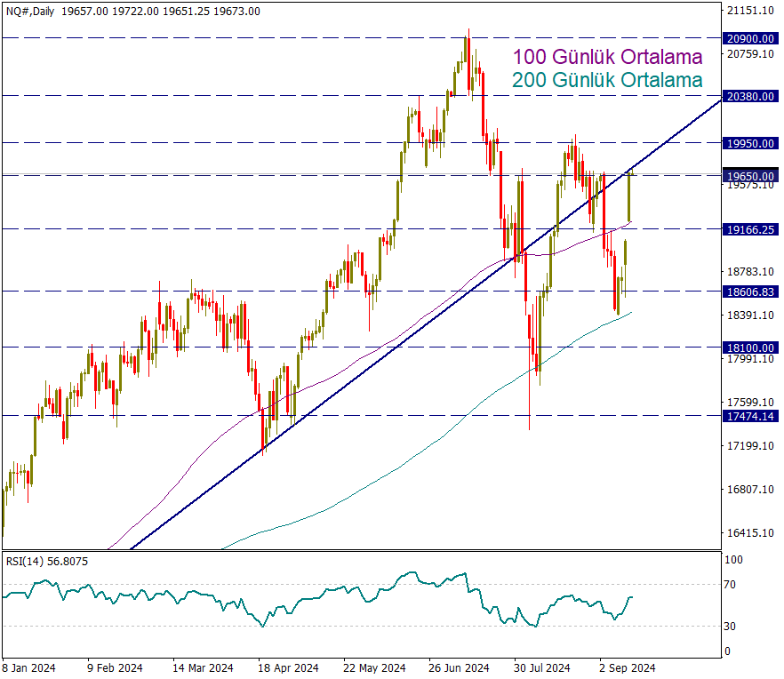Click the 21151.10 axis price value
This screenshot has height=679, width=784.
(x=750, y=11)
